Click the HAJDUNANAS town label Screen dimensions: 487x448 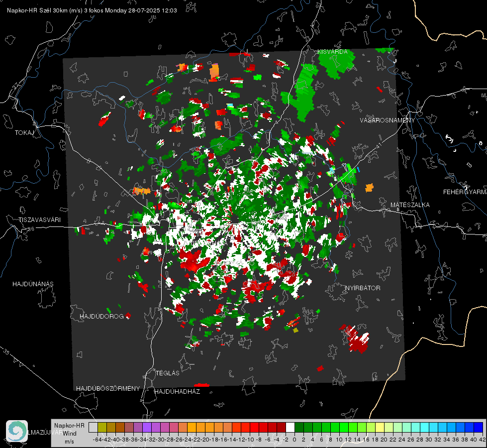33,284
